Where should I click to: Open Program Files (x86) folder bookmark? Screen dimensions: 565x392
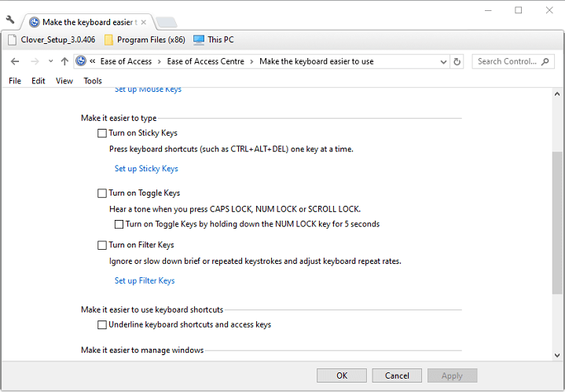145,40
